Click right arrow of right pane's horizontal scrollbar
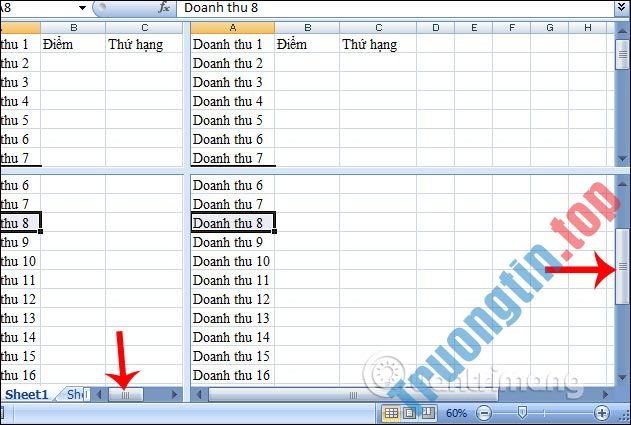 click(605, 395)
